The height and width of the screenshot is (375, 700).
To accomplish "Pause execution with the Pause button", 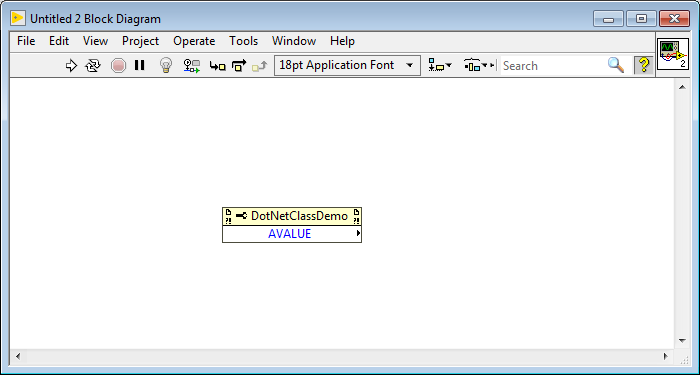I will (140, 66).
